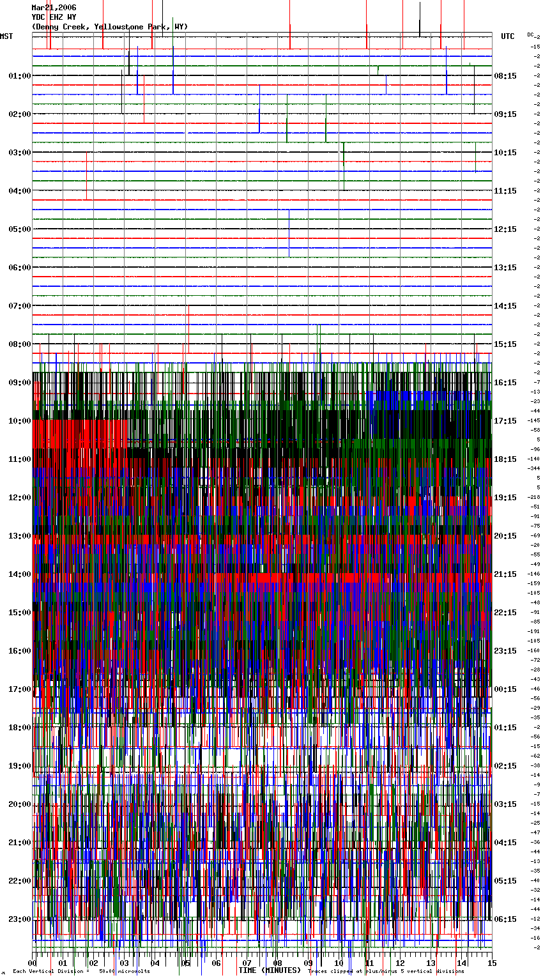Click the 08:15 UTC time label

point(505,76)
